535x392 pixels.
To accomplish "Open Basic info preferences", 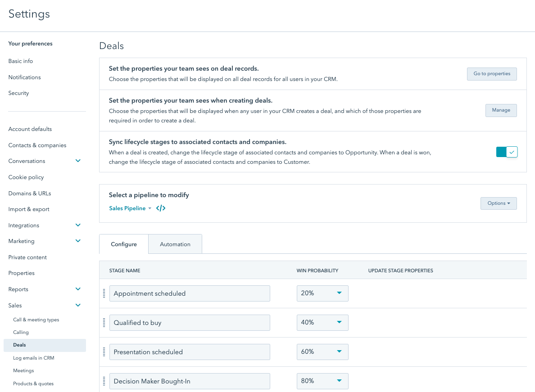I will tap(20, 61).
